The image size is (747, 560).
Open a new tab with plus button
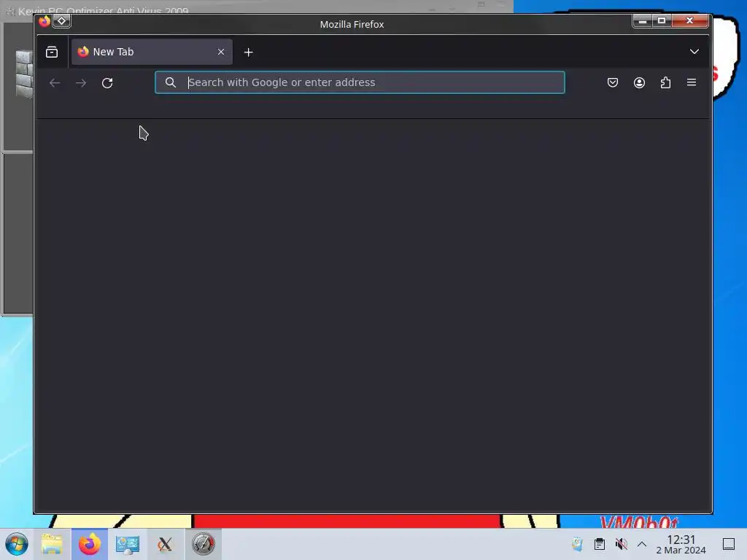248,52
